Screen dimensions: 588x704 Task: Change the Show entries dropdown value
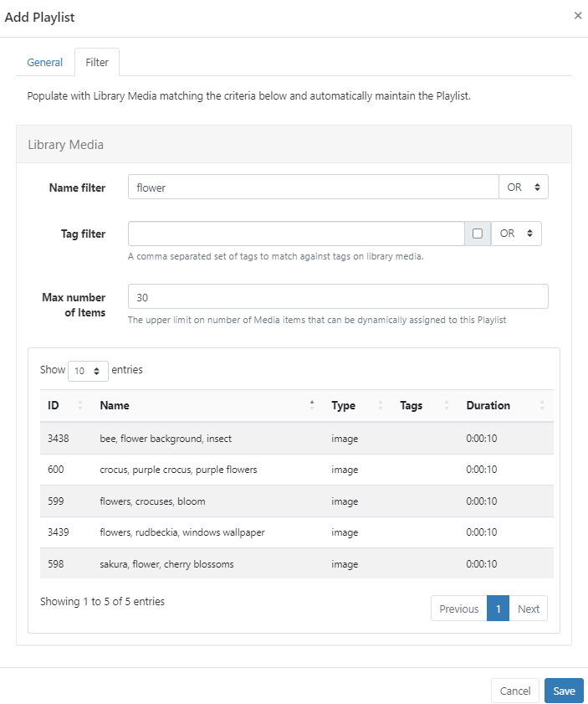tap(87, 369)
